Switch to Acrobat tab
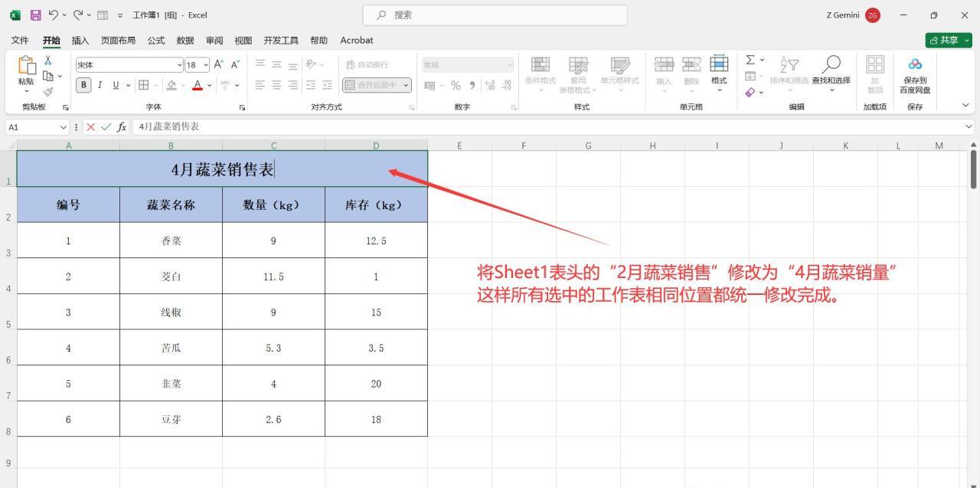The height and width of the screenshot is (488, 980). (357, 40)
